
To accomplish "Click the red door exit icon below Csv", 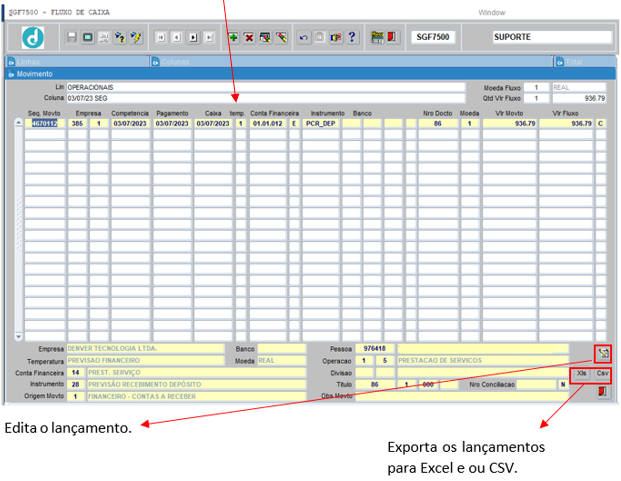I will 602,392.
